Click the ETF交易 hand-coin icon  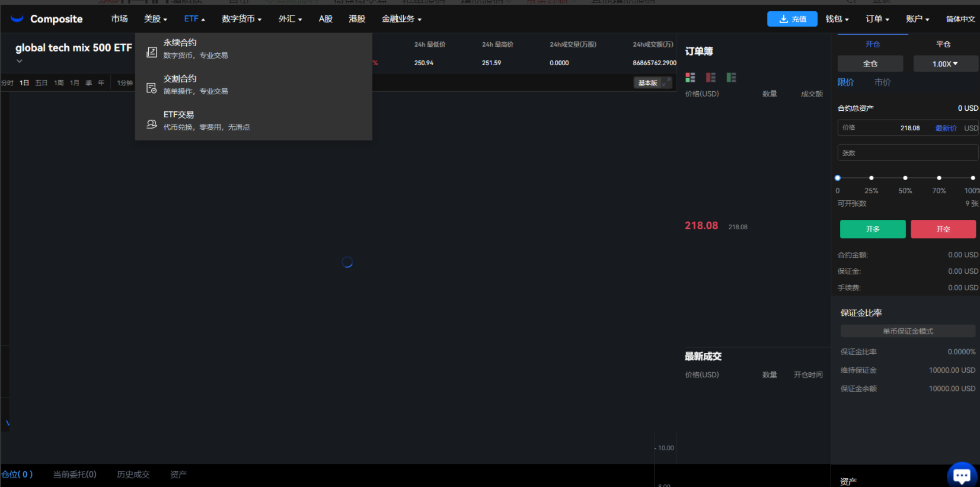[152, 124]
